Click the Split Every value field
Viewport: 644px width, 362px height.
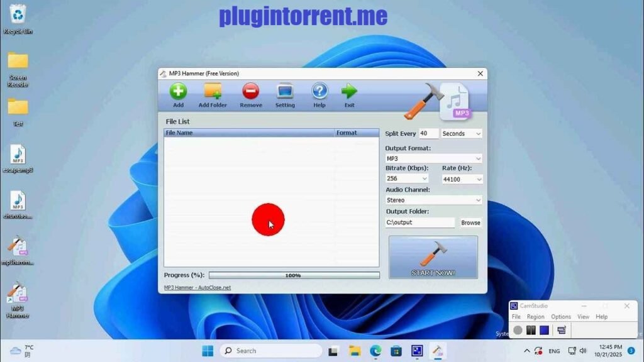point(428,133)
